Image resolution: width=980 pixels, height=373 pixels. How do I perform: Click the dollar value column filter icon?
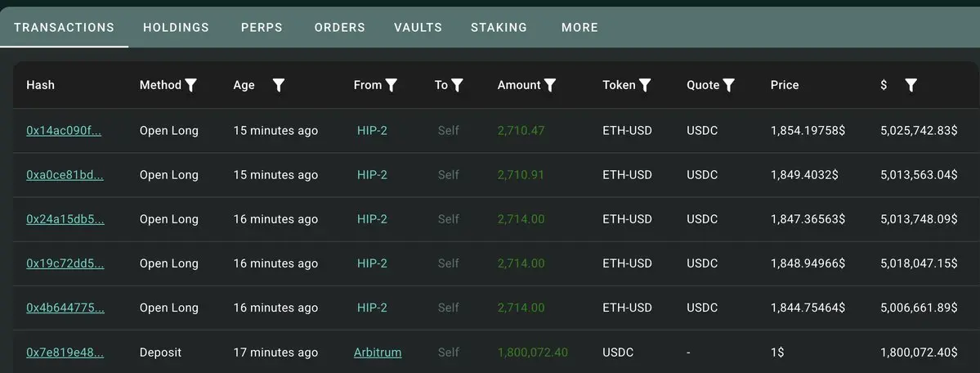point(911,85)
